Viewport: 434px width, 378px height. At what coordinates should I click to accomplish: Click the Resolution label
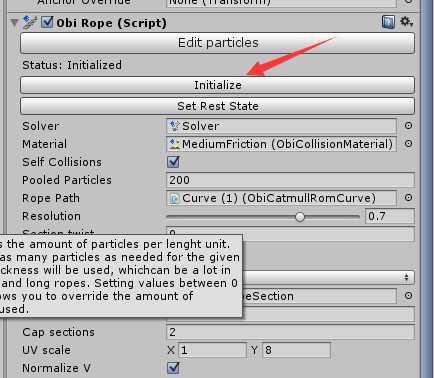pos(51,216)
